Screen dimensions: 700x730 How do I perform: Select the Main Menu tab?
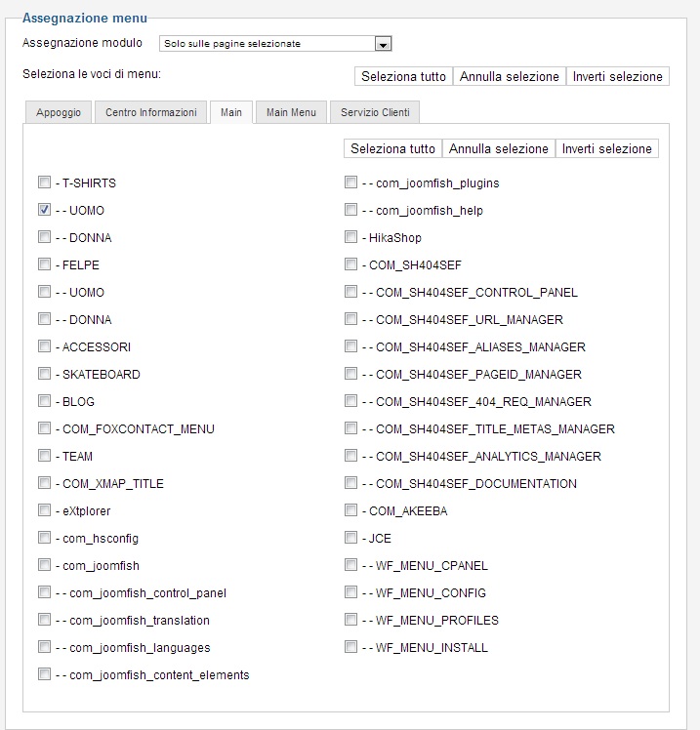click(x=291, y=113)
